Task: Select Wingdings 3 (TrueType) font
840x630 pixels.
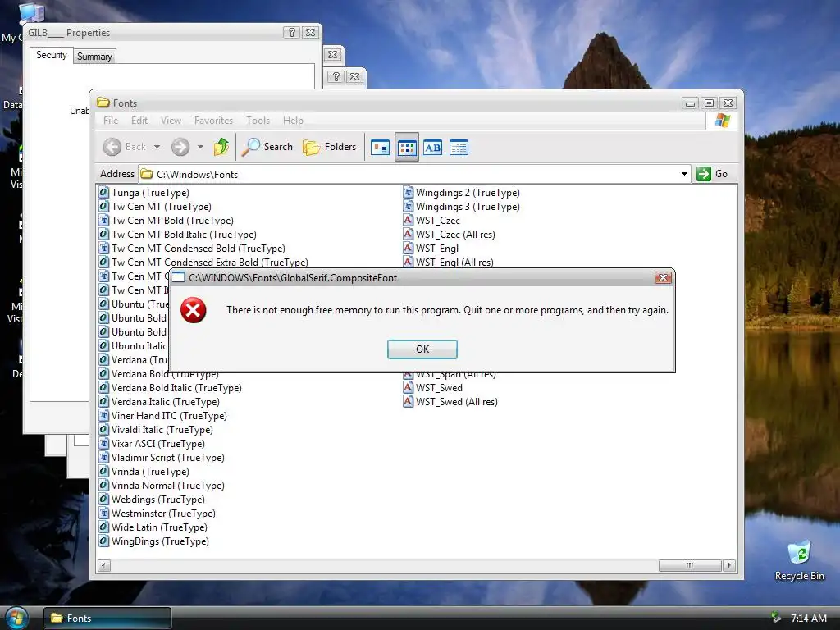Action: (x=461, y=207)
